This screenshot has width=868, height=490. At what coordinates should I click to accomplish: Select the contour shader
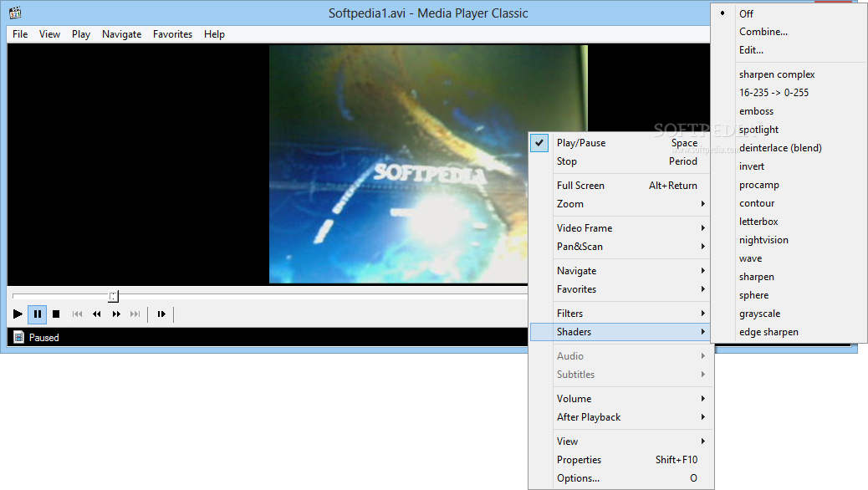click(789, 203)
